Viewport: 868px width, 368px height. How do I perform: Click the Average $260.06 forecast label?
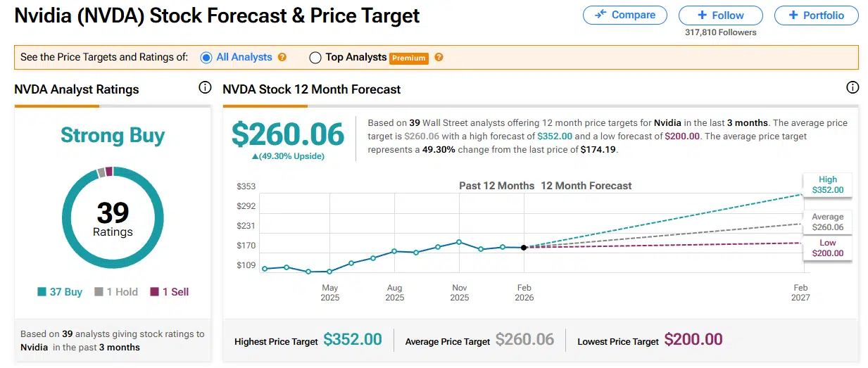[x=827, y=222]
